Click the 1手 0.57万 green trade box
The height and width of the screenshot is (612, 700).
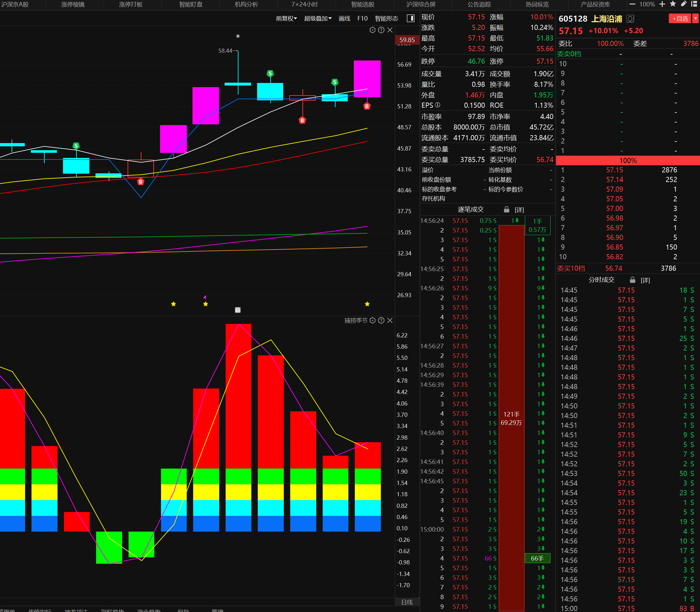(538, 226)
